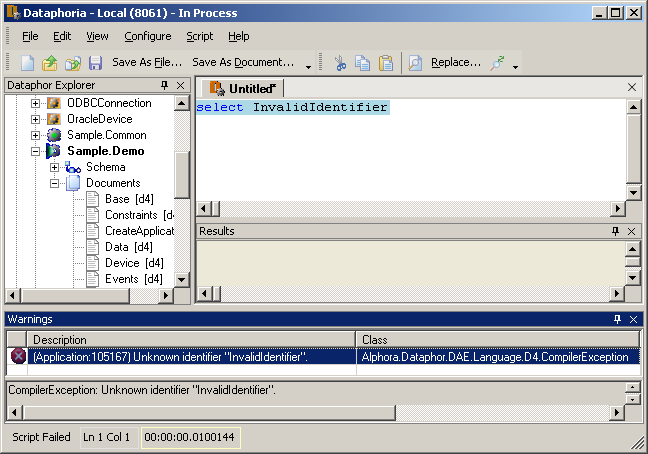This screenshot has width=648, height=454.
Task: Click the Save As File button
Action: [x=146, y=62]
